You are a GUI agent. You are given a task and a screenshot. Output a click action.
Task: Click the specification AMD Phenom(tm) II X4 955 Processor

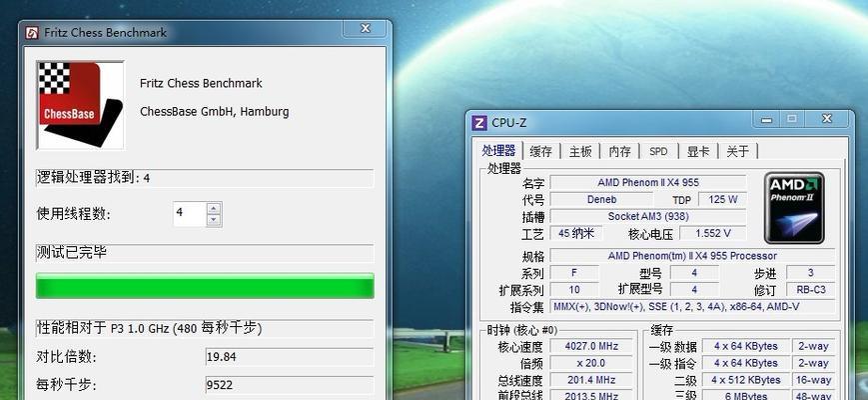click(692, 256)
